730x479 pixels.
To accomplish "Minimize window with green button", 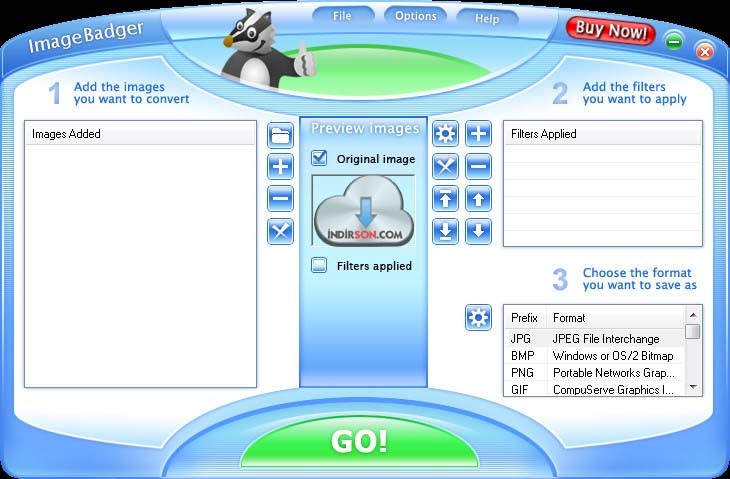I will coord(674,41).
